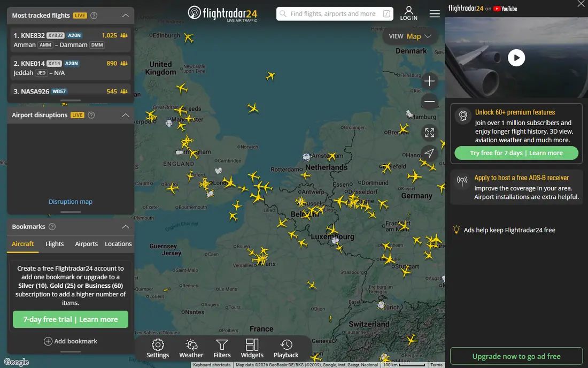Click the Google logo on the map
The image size is (588, 368).
[x=17, y=362]
